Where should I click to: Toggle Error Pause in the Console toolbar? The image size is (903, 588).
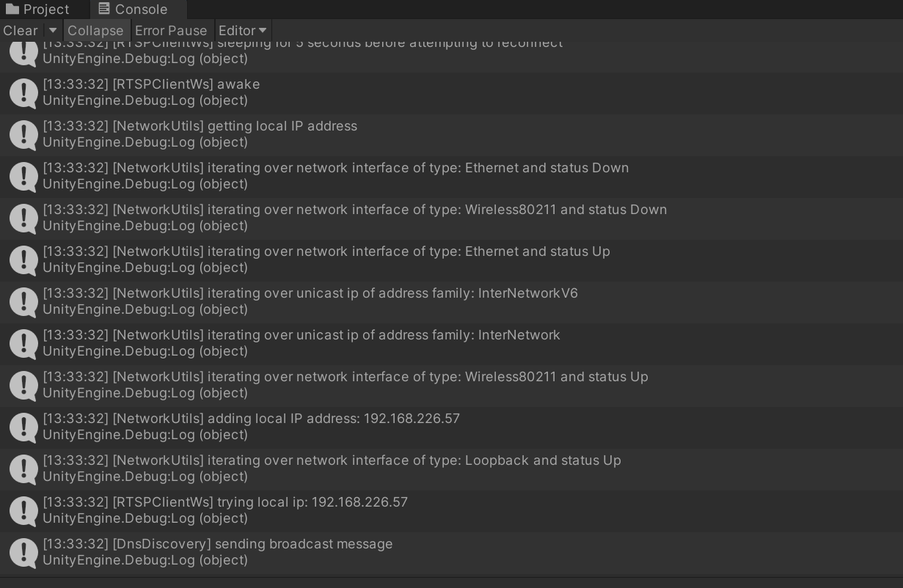171,31
